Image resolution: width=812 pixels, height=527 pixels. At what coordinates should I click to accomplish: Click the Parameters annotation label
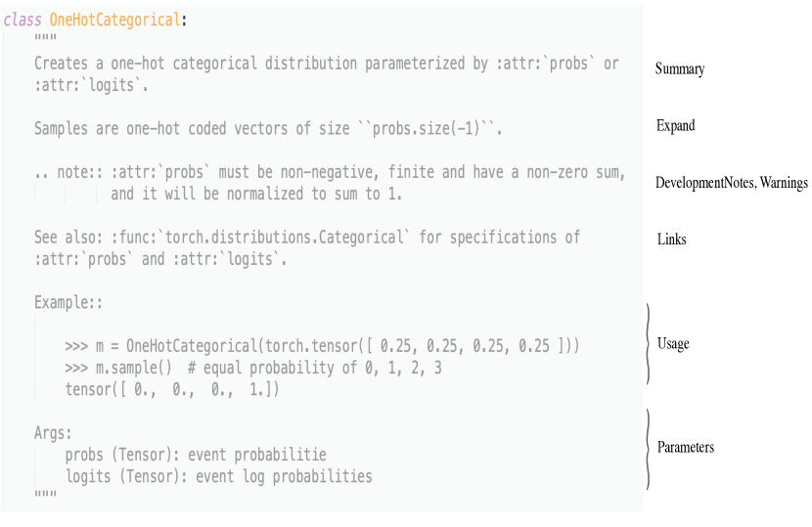[686, 447]
